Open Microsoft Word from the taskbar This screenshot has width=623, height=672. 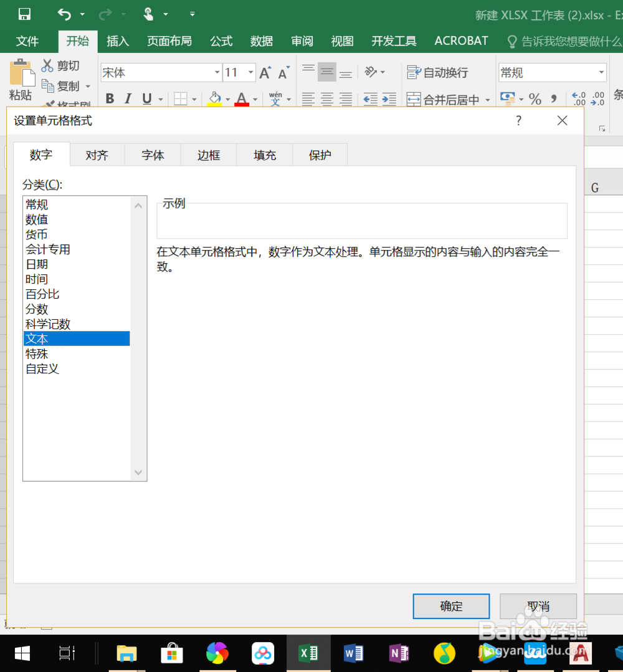pos(353,653)
